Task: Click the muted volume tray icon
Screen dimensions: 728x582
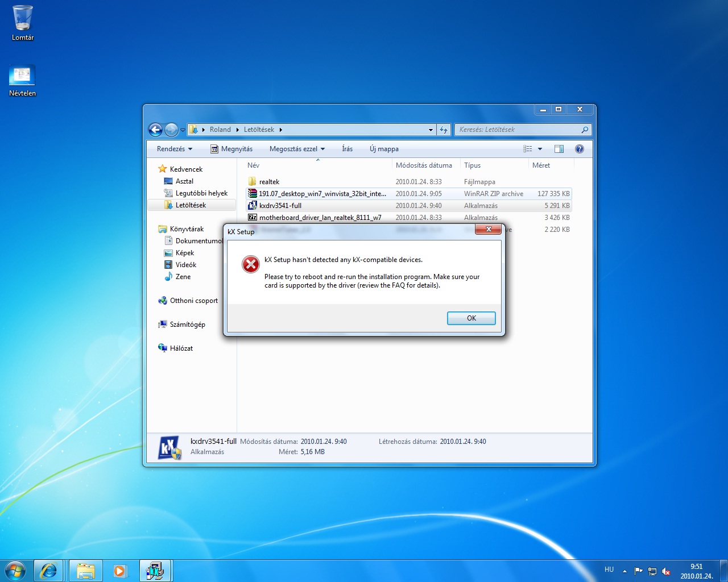Action: click(x=666, y=571)
